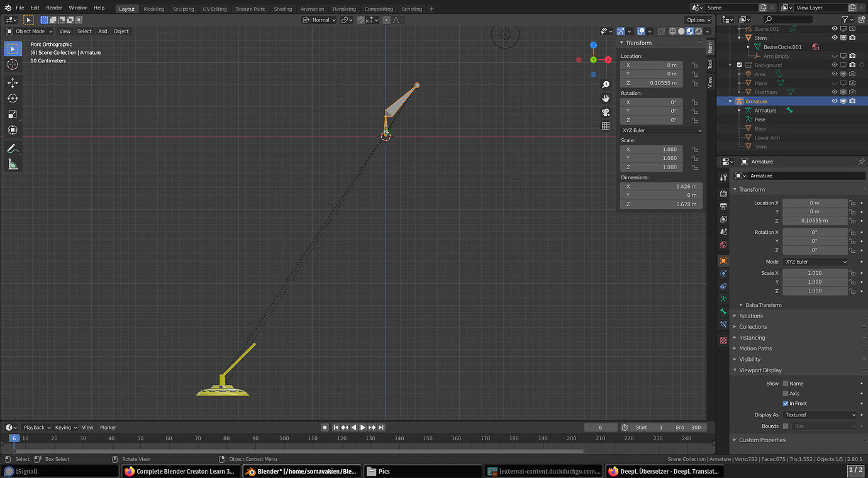Uncheck the Background collection checkbox
This screenshot has height=478, width=868.
click(x=738, y=64)
